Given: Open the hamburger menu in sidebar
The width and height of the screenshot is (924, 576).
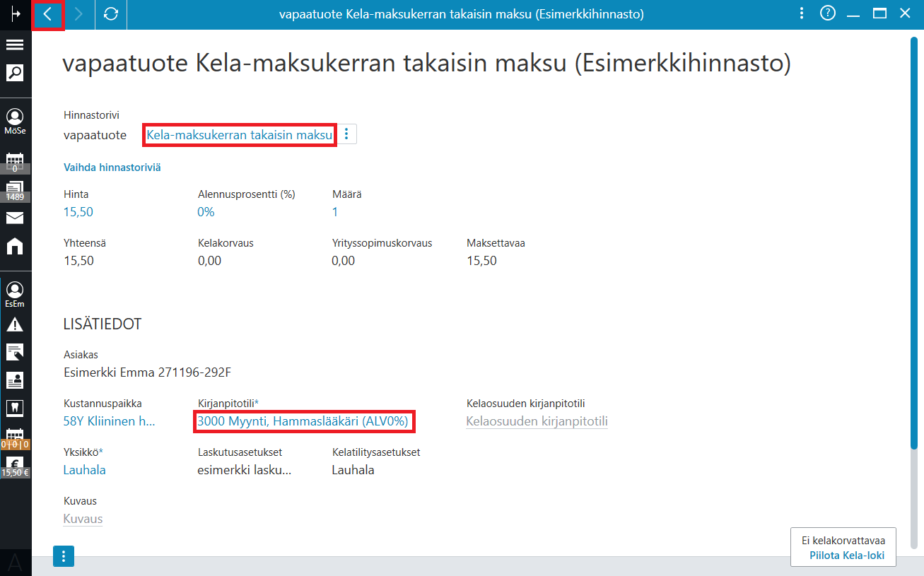Looking at the screenshot, I should [x=15, y=45].
